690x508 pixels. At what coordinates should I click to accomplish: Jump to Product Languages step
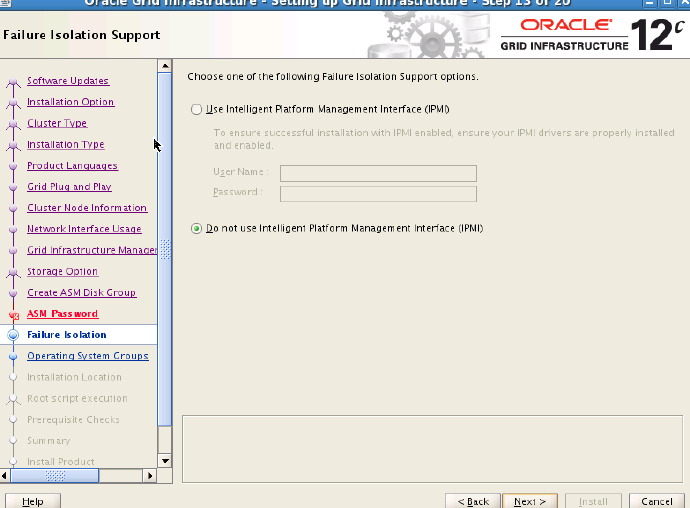coord(72,166)
